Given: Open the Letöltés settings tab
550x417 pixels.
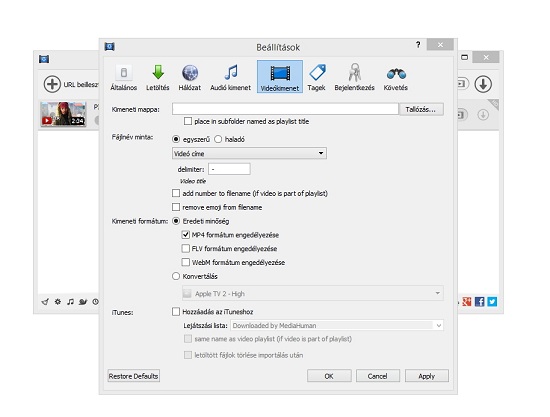Looking at the screenshot, I should 157,78.
